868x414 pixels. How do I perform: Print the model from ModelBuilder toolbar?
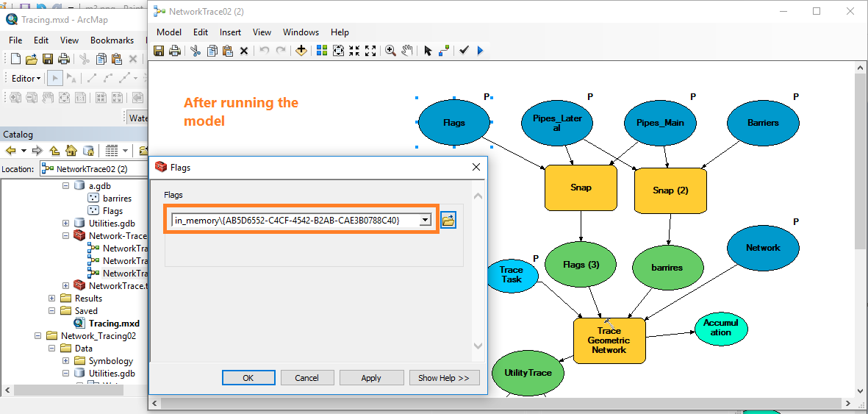(x=174, y=51)
